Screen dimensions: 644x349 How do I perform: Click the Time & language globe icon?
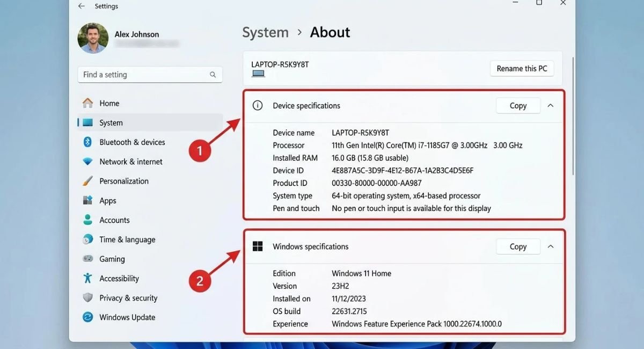click(87, 239)
